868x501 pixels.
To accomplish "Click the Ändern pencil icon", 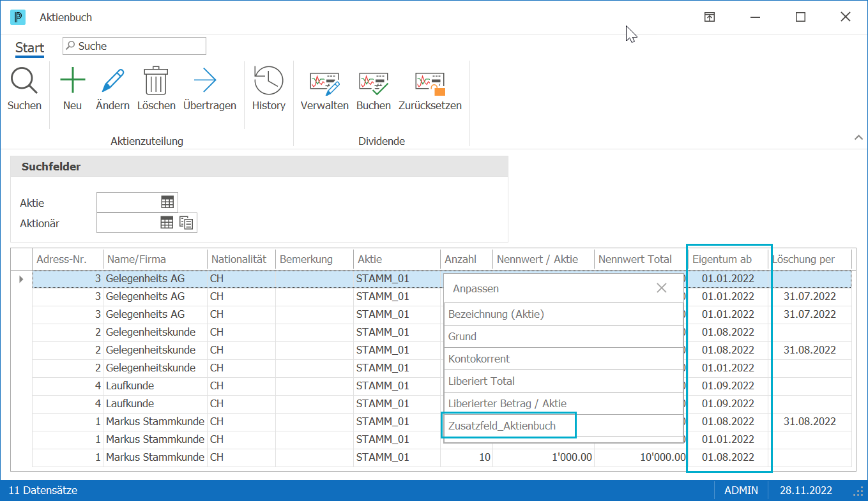I will pyautogui.click(x=112, y=82).
